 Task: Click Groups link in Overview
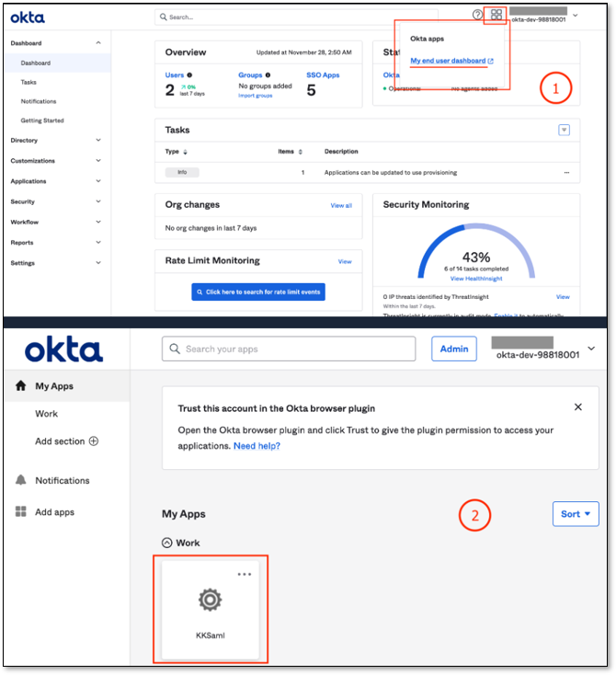[x=250, y=74]
